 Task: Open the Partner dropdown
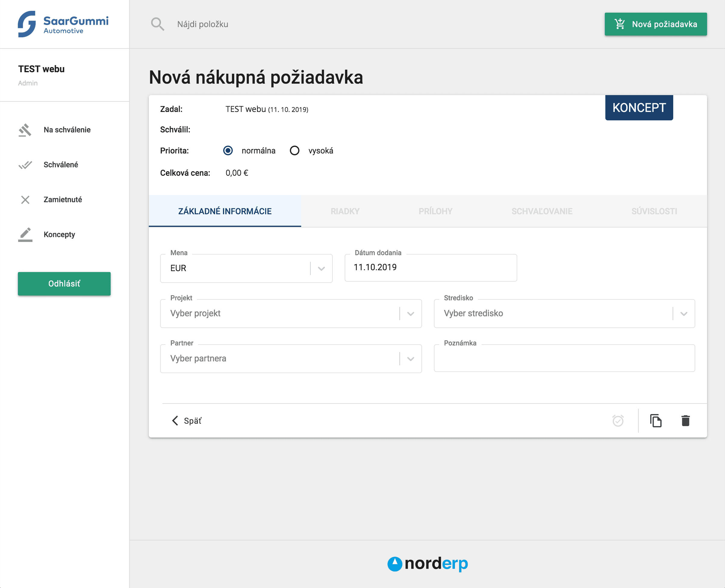(291, 359)
